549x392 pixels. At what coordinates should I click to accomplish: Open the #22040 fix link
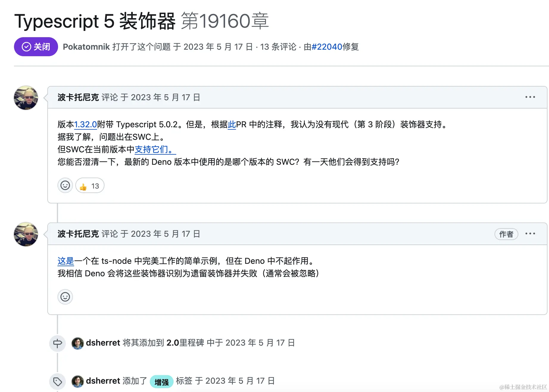327,47
